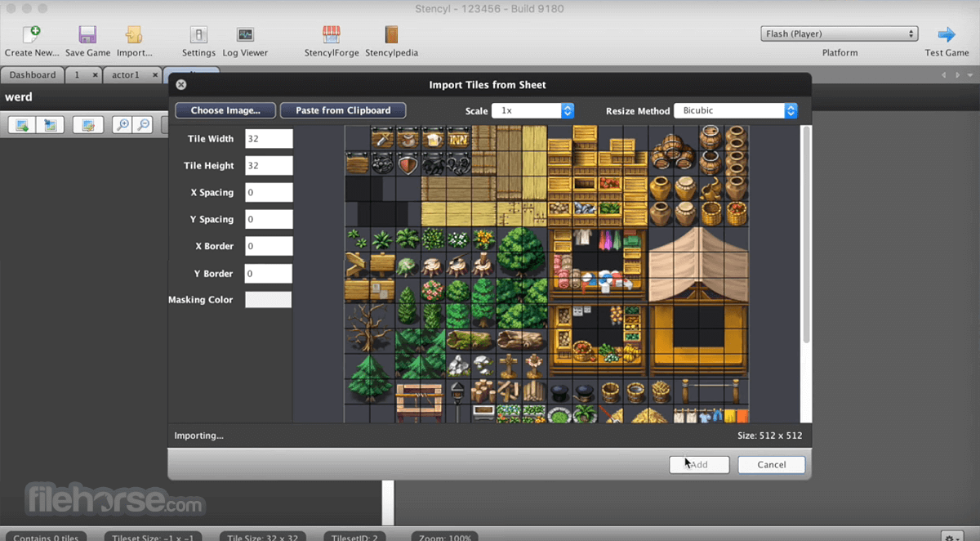Click the 'Import Tiles from Sheet' title

[x=488, y=84]
